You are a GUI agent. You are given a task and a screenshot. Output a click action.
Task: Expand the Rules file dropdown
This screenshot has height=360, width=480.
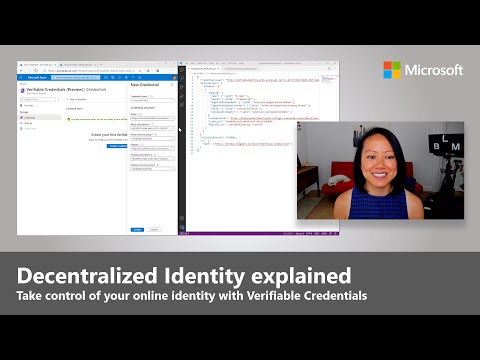point(152,118)
